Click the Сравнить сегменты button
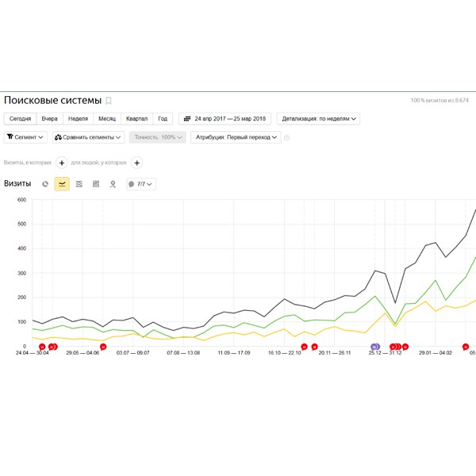 click(88, 137)
